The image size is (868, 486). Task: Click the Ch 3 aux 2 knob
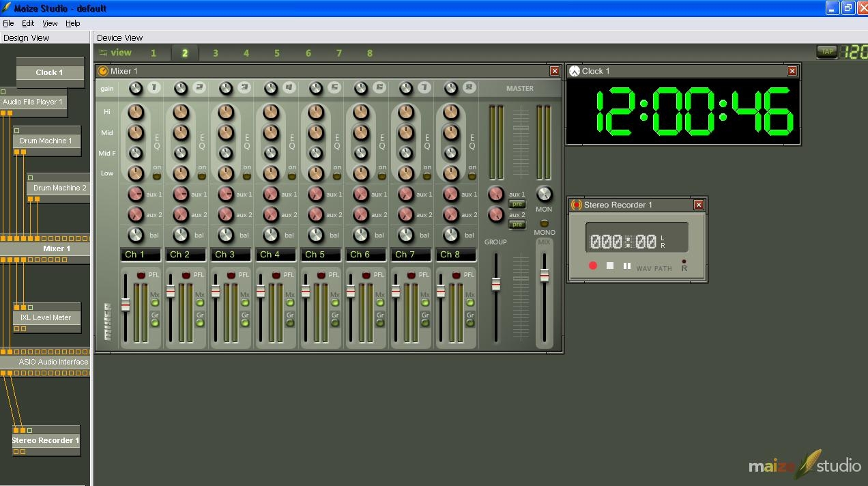tap(226, 215)
